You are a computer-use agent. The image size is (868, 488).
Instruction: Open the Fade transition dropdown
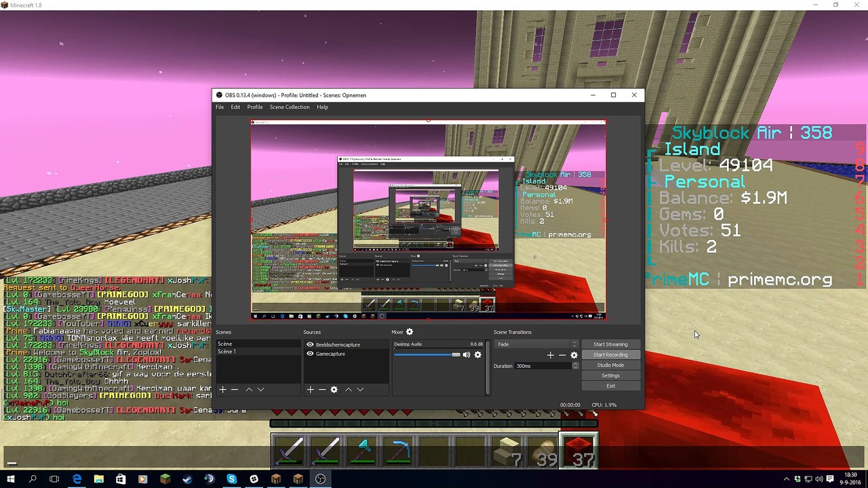click(x=536, y=344)
